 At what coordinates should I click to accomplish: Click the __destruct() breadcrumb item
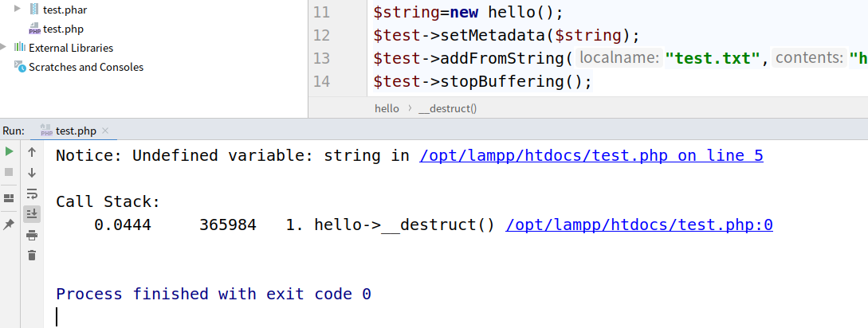[446, 108]
